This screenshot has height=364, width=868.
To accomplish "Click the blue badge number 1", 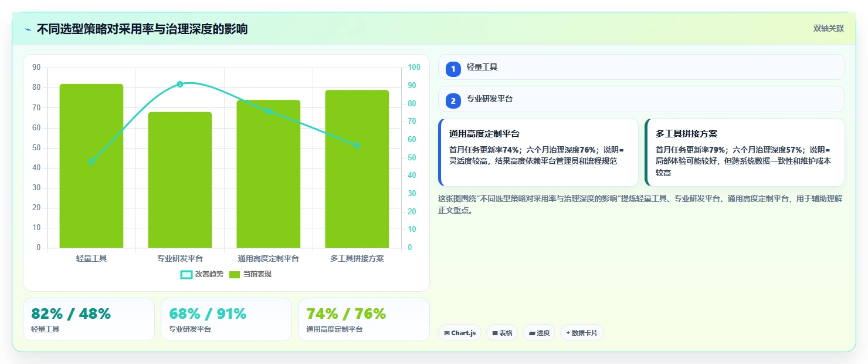I will 453,69.
